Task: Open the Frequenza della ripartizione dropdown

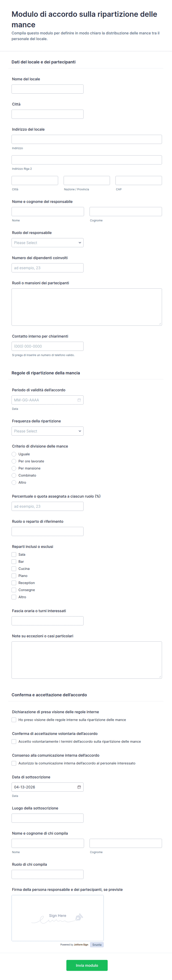Action: coord(47,431)
